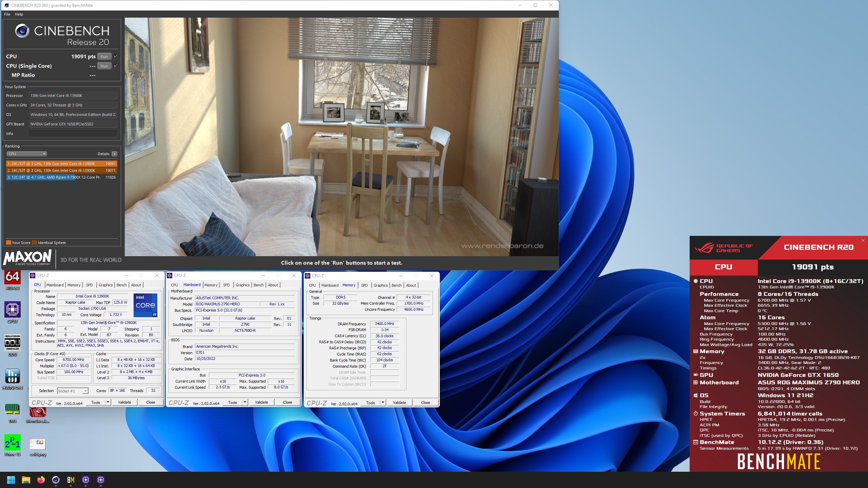Click CPU-Z CPU window title icon
The height and width of the screenshot is (488, 868).
[33, 276]
